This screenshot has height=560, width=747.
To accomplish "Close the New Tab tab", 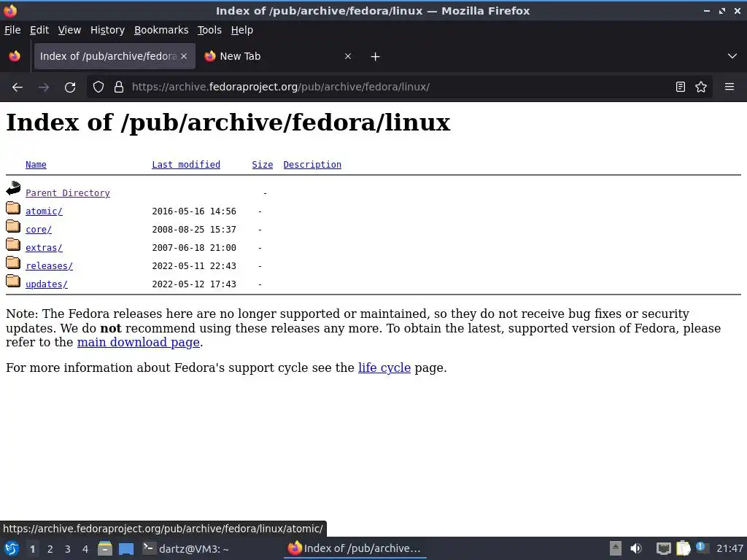I will [x=348, y=56].
